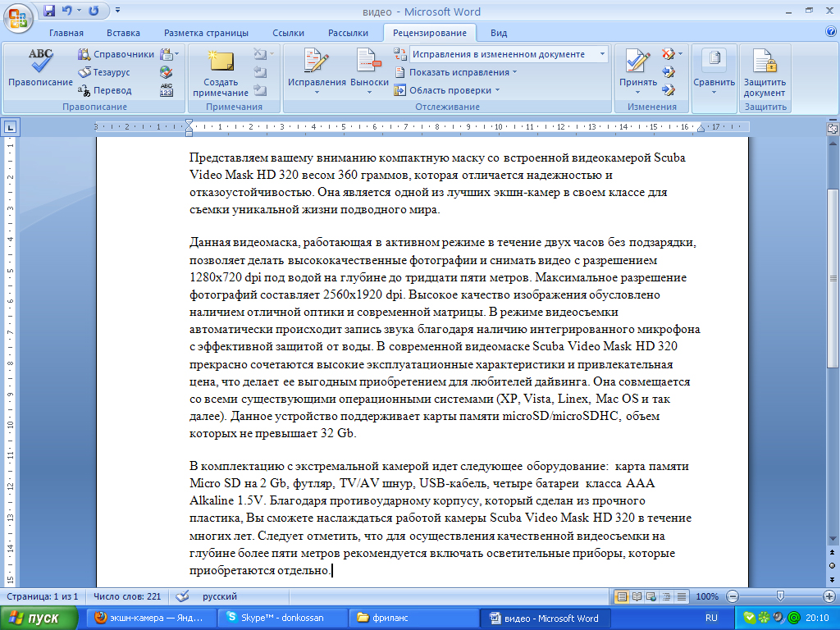Viewport: 840px width, 630px height.
Task: Open the Исправления в измененном документе dropdown
Action: pyautogui.click(x=509, y=54)
